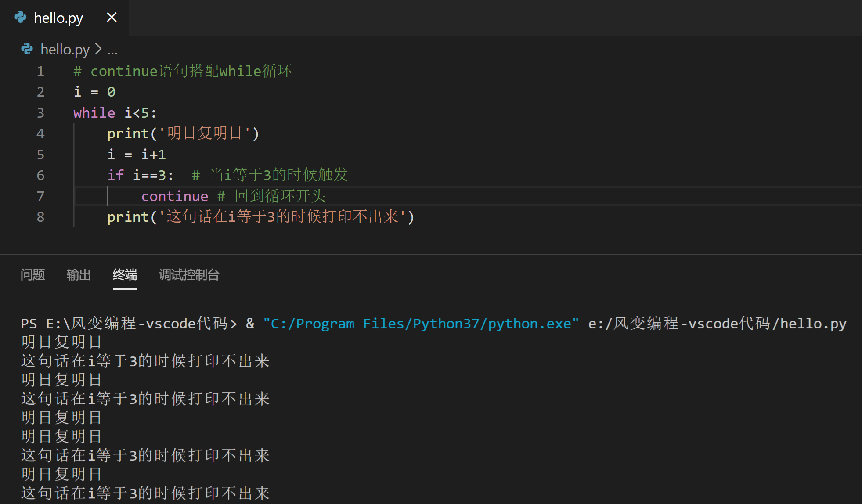The height and width of the screenshot is (504, 862).
Task: Click the hello.py breadcrumb item
Action: pos(65,50)
